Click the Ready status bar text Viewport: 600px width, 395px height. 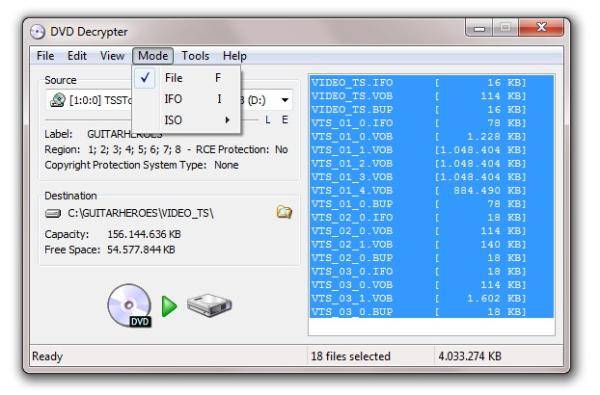tap(47, 356)
